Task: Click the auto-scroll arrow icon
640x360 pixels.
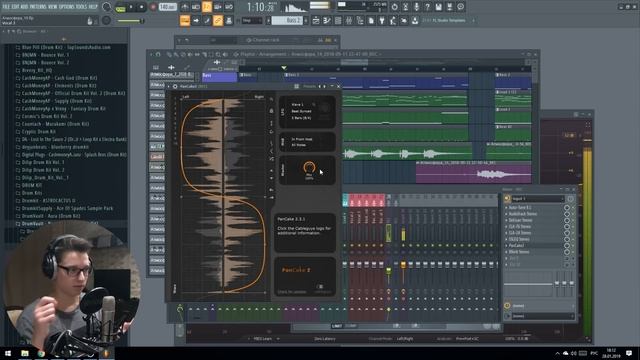Action: click(x=196, y=20)
